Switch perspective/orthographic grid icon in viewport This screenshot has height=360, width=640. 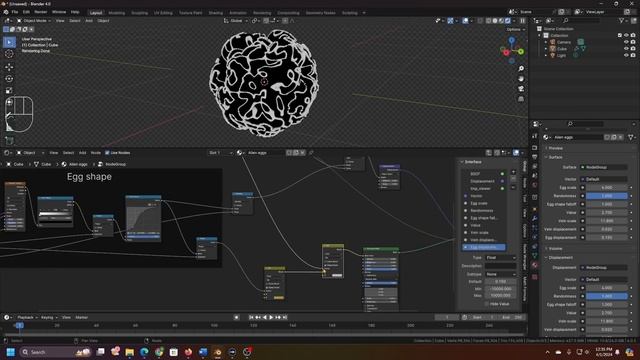tap(521, 99)
